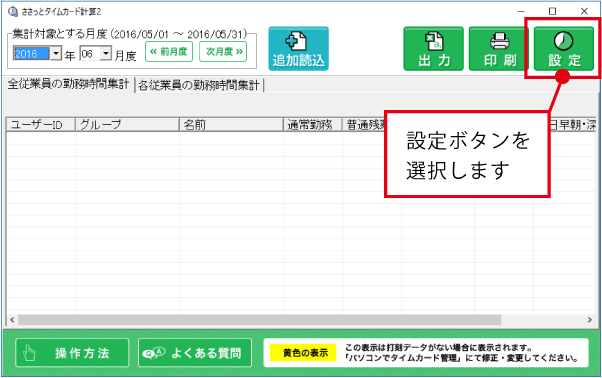Expand the month 06 dropdown arrow

pyautogui.click(x=106, y=53)
